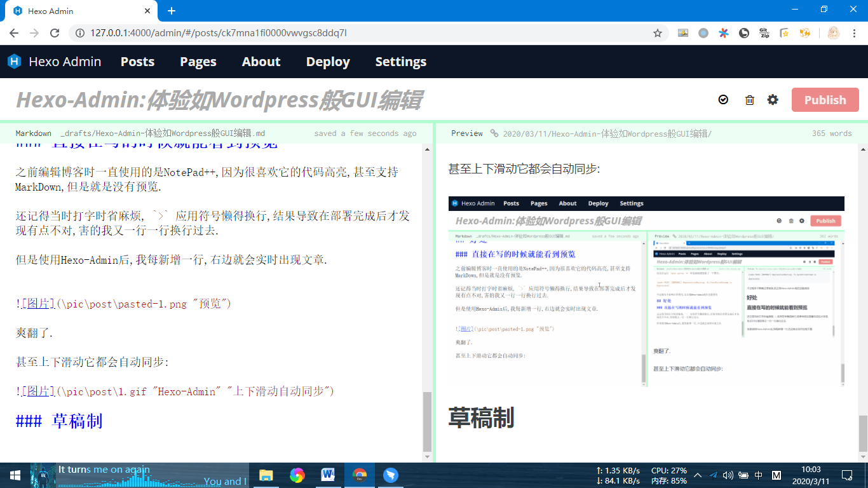Reload the current page

[x=55, y=33]
